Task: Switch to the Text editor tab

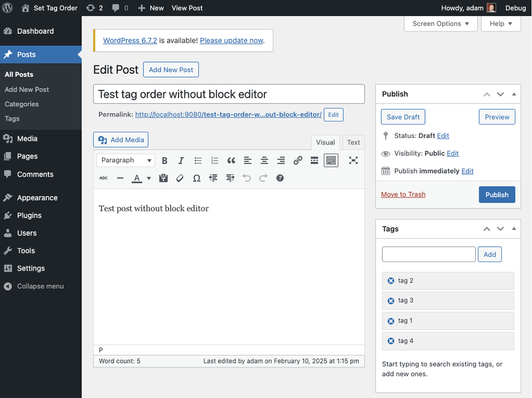Action: (353, 142)
